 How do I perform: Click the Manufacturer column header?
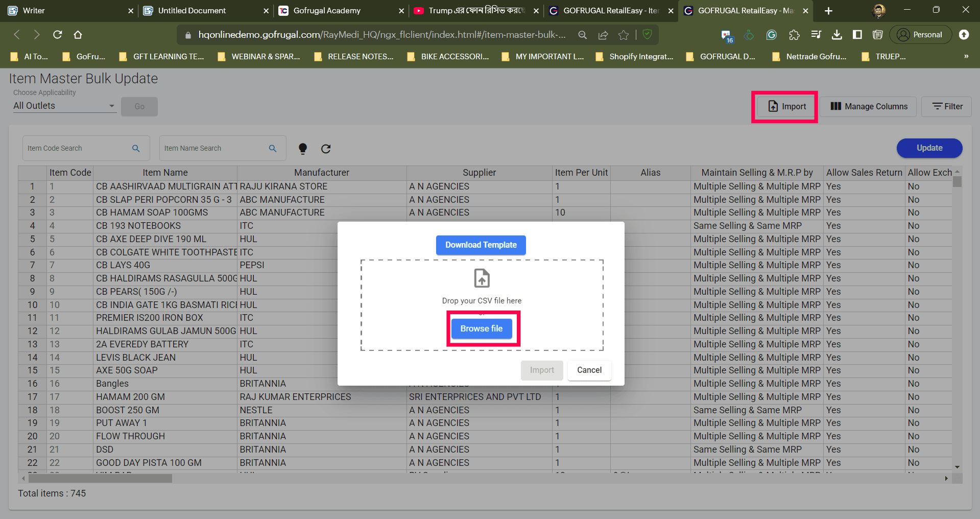pyautogui.click(x=322, y=173)
